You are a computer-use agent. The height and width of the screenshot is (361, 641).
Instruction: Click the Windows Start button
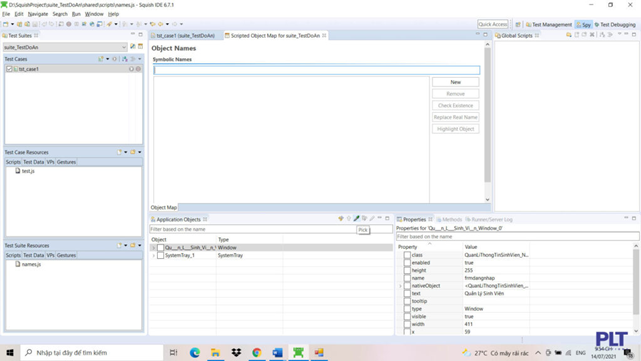10,352
